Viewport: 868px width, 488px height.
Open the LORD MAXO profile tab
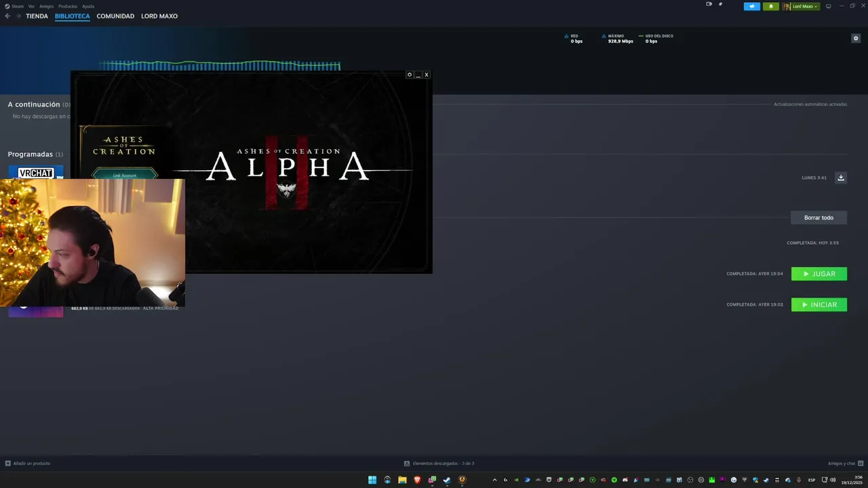point(159,16)
